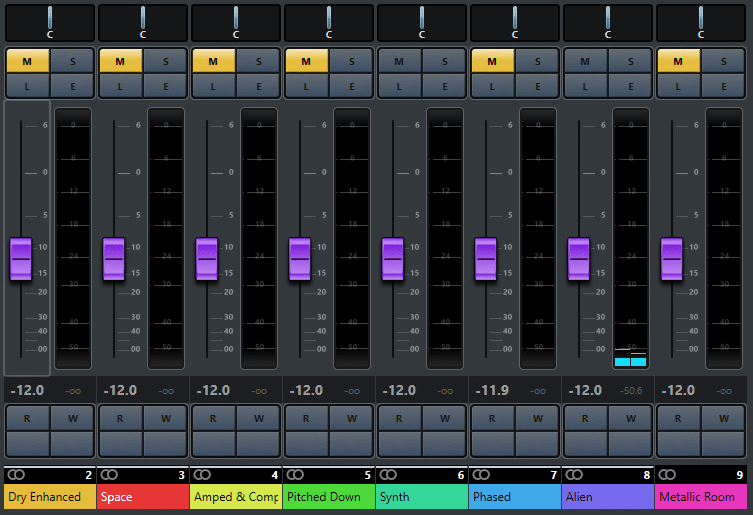Select the Metallic Room channel label
This screenshot has height=515, width=753.
[x=701, y=497]
